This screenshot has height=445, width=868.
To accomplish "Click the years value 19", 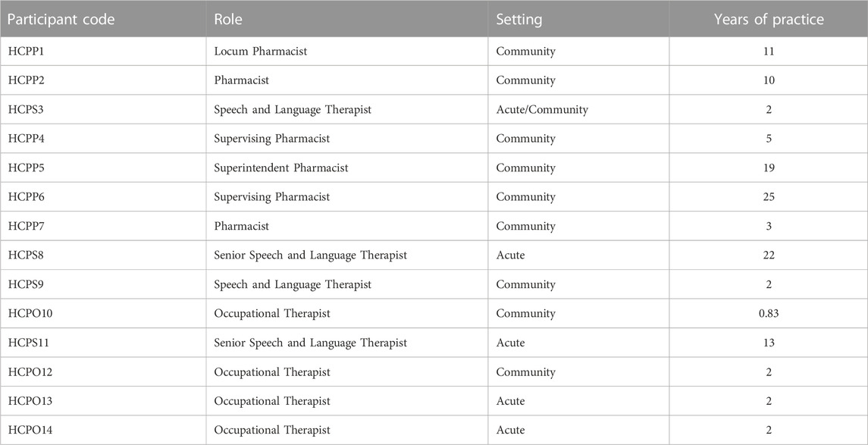I will pyautogui.click(x=769, y=168).
